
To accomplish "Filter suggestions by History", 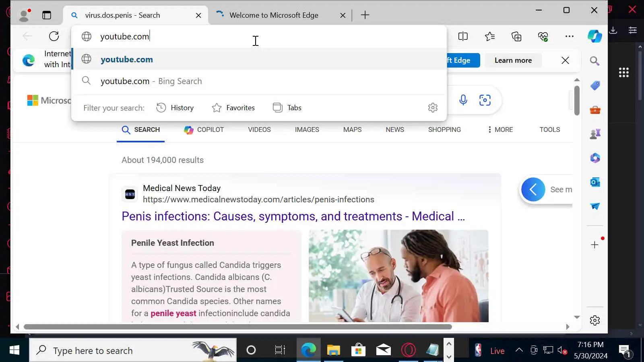I will pos(175,107).
